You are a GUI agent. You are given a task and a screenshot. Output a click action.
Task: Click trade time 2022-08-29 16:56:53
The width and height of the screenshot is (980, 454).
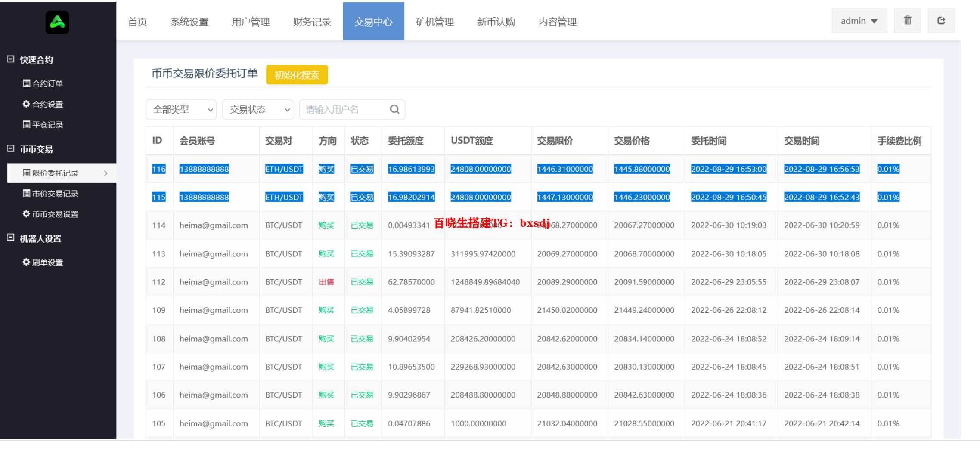click(822, 169)
